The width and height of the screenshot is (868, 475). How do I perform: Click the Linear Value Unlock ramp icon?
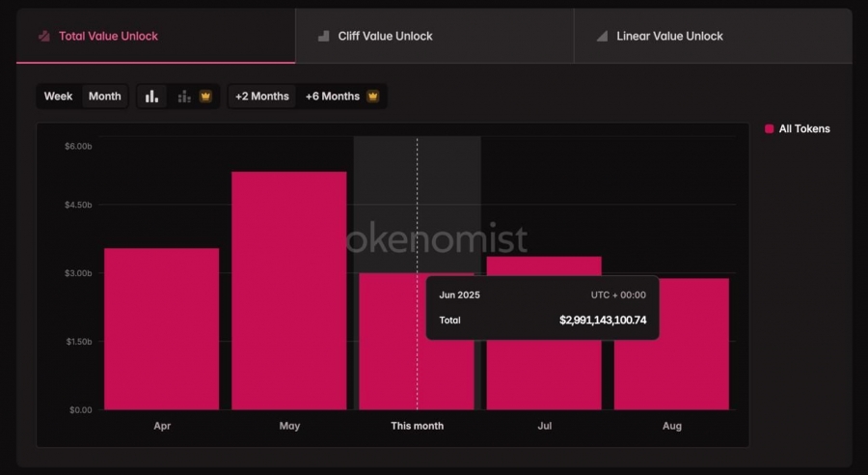tap(602, 36)
